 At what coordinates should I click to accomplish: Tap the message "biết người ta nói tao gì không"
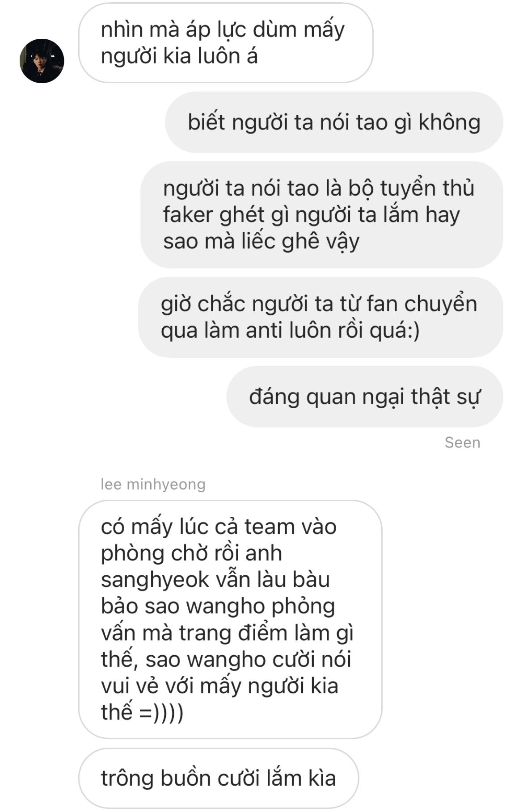[x=334, y=122]
